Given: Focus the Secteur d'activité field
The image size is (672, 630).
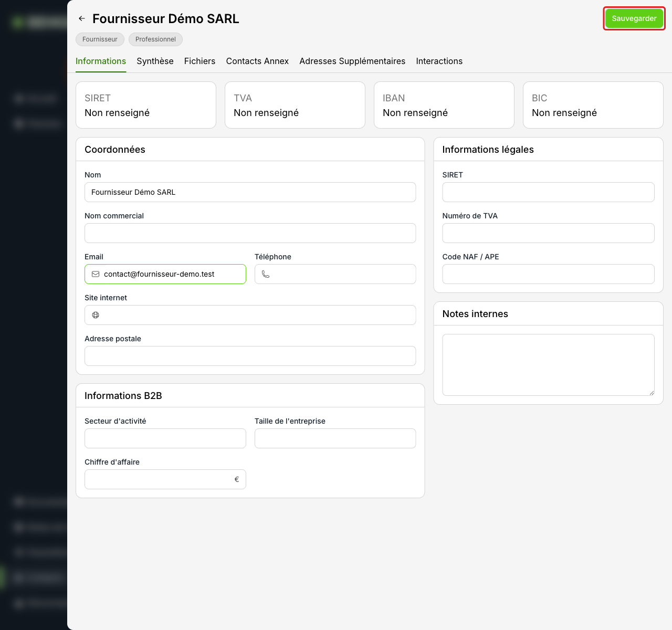Looking at the screenshot, I should [165, 438].
